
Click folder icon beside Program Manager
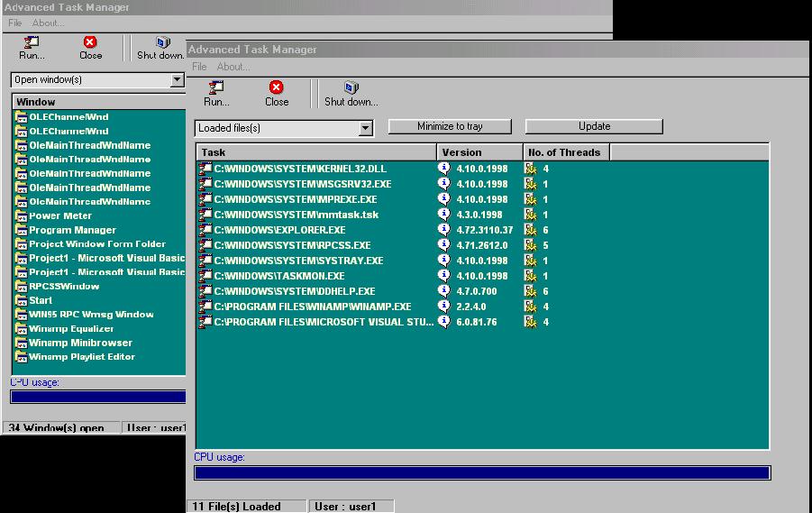click(22, 230)
